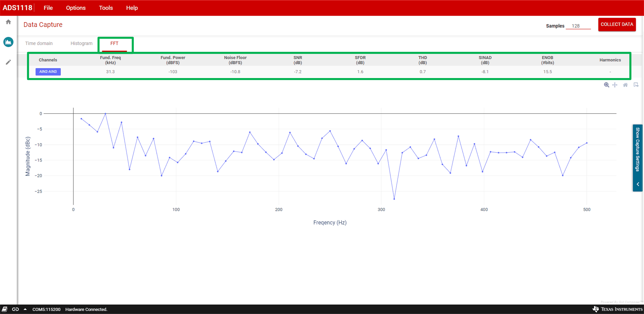Click the Home icon in left sidebar
This screenshot has height=314, width=644.
(x=8, y=22)
